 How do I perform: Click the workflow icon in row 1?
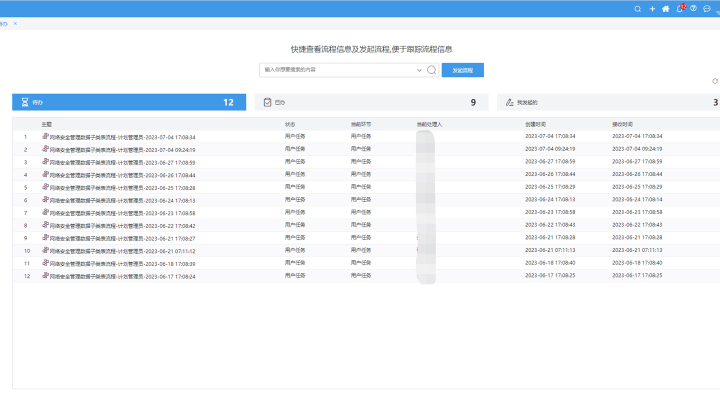(x=45, y=136)
